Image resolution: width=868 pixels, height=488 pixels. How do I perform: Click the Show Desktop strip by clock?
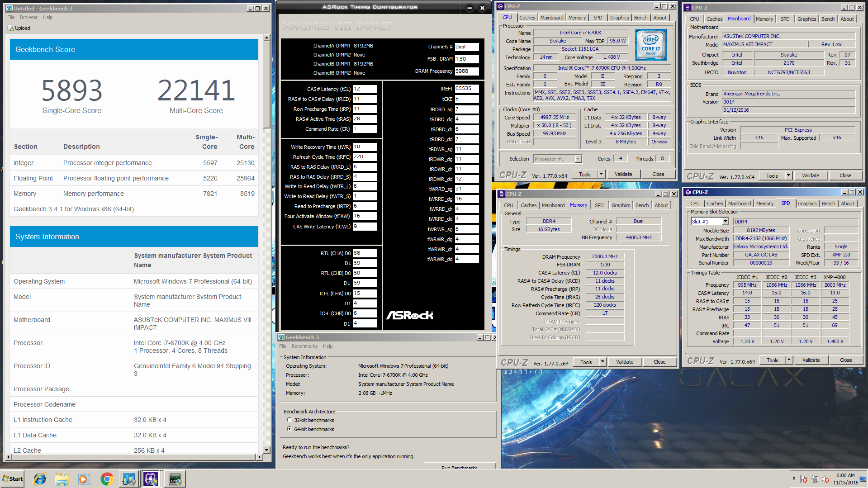pos(863,479)
